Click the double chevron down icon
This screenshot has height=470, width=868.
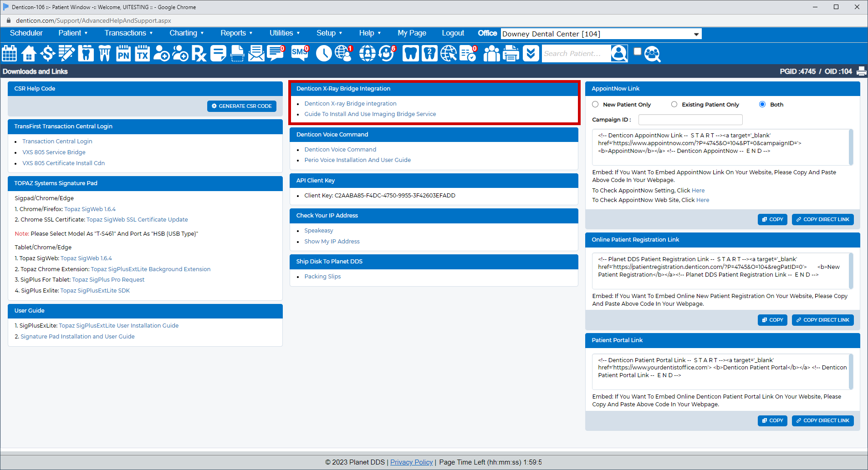[531, 53]
